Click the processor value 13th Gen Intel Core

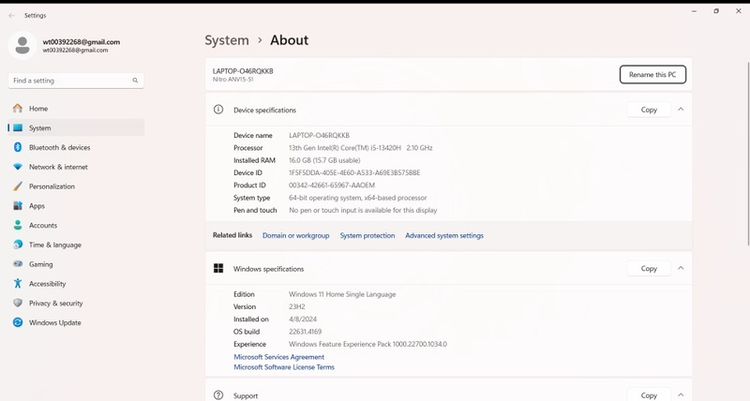[x=360, y=148]
